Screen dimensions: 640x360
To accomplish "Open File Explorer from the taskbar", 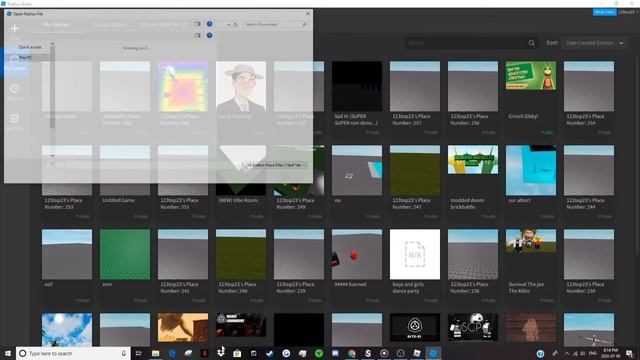I will pyautogui.click(x=156, y=353).
